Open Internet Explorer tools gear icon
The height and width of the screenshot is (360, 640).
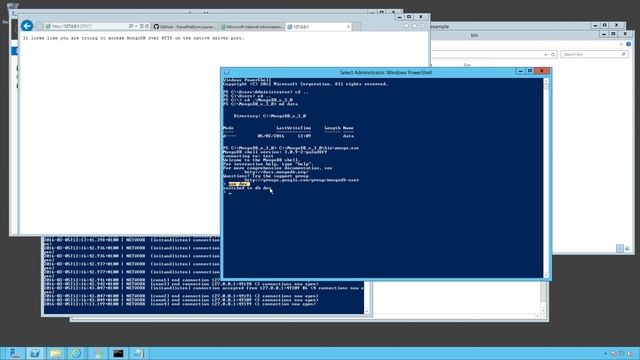coord(422,26)
